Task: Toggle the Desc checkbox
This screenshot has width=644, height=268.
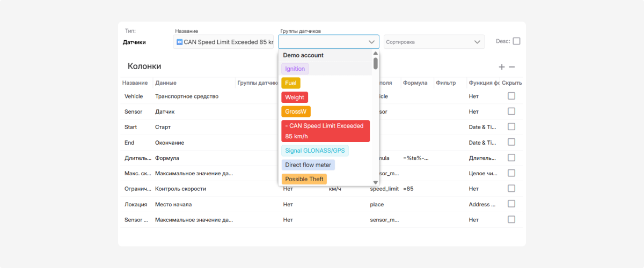Action: tap(516, 41)
